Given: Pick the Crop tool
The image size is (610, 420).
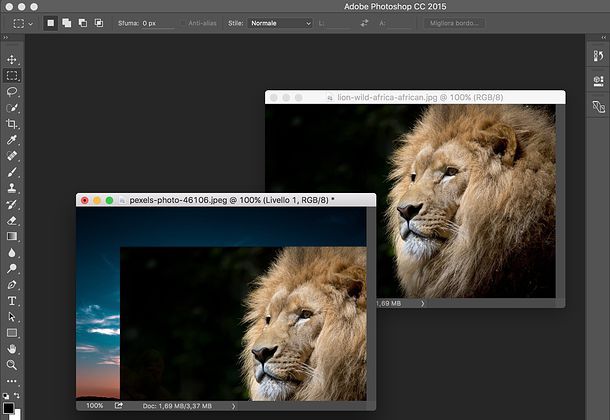Looking at the screenshot, I should [x=12, y=124].
